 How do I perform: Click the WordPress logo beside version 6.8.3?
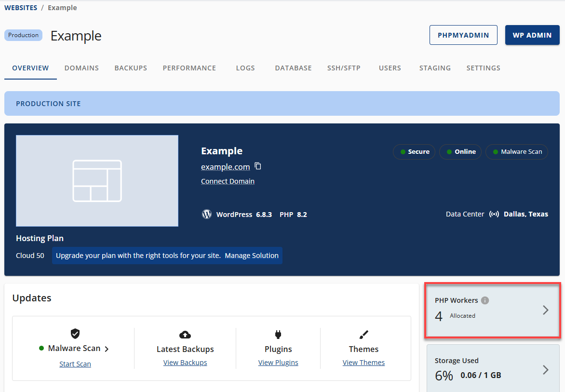[x=207, y=214]
